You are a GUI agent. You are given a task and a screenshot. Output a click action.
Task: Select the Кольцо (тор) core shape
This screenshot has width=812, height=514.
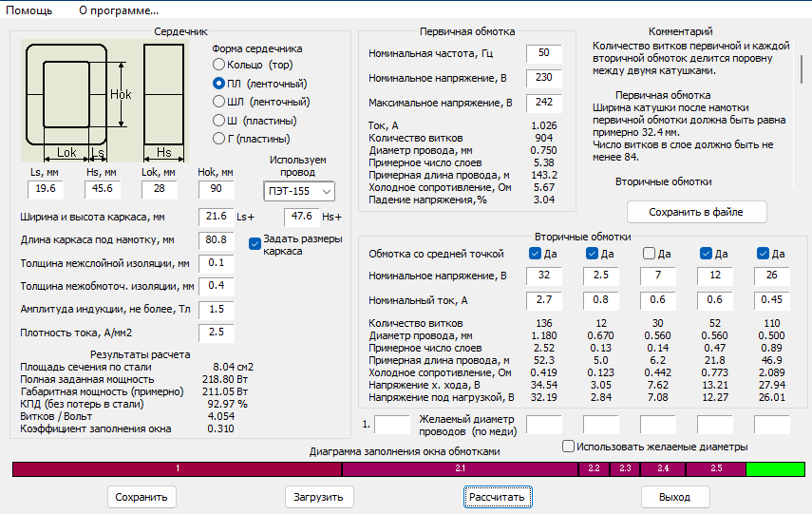[219, 65]
